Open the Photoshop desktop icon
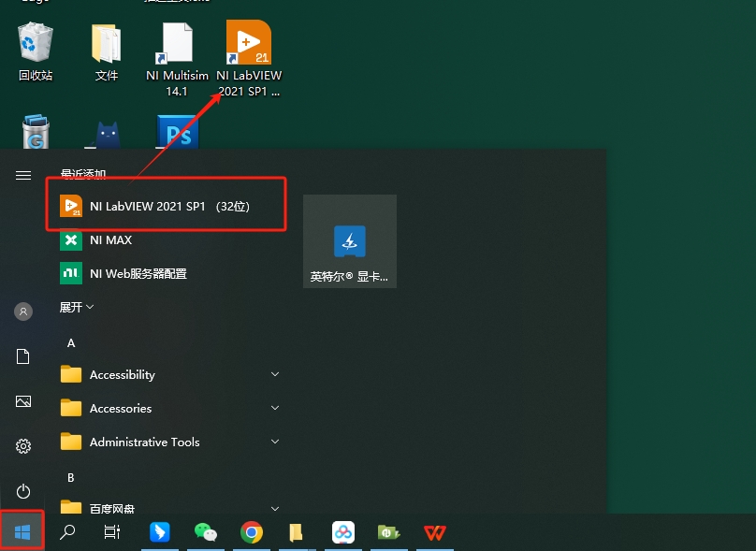756x551 pixels. tap(178, 132)
